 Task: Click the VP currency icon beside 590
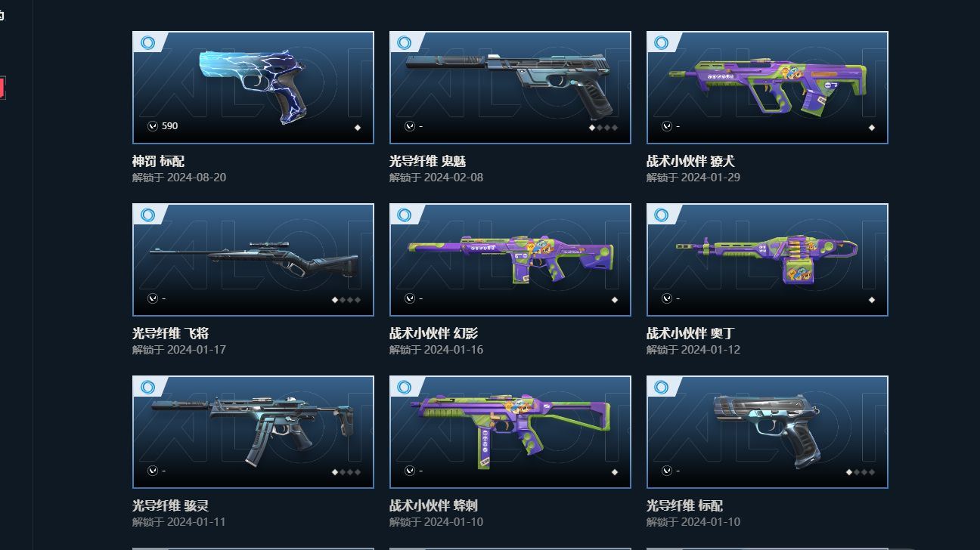153,126
